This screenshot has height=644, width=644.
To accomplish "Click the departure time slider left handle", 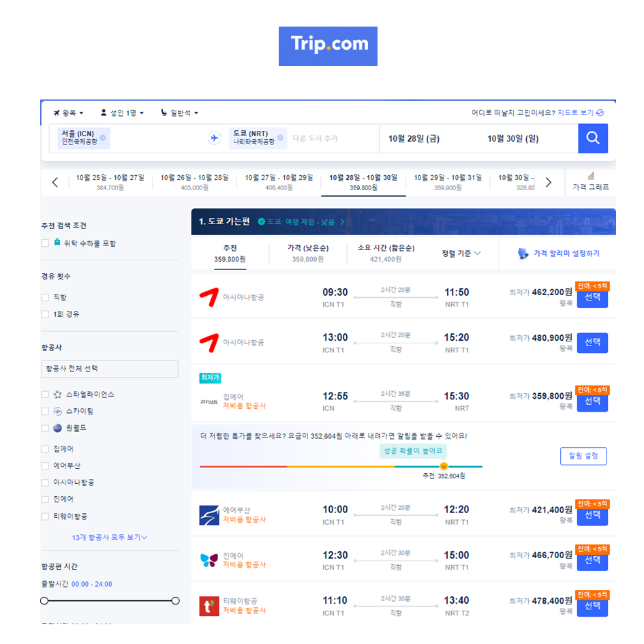I will [44, 601].
